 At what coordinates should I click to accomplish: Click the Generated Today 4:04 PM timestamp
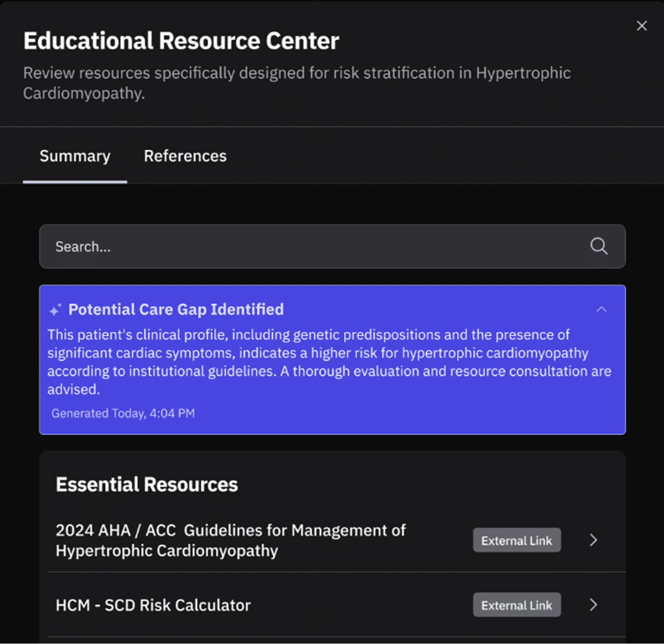coord(123,413)
